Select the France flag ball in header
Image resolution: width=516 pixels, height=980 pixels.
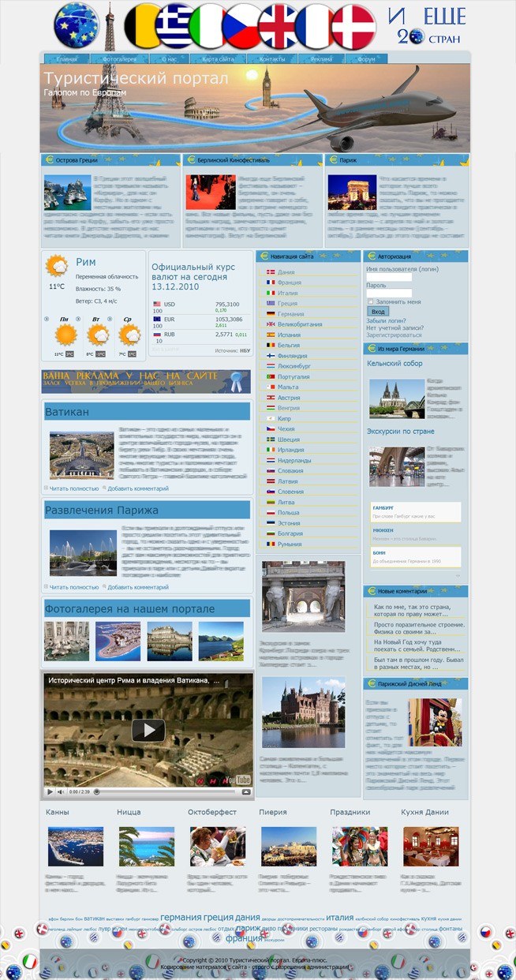click(315, 26)
